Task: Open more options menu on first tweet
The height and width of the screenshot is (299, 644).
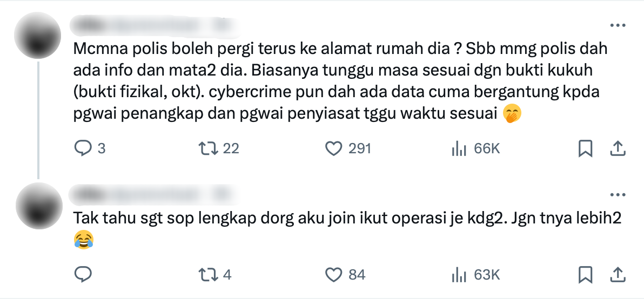Action: (x=618, y=25)
